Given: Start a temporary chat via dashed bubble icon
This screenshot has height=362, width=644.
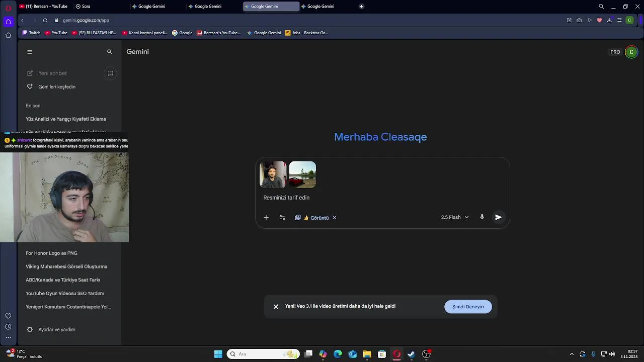Looking at the screenshot, I should click(110, 73).
